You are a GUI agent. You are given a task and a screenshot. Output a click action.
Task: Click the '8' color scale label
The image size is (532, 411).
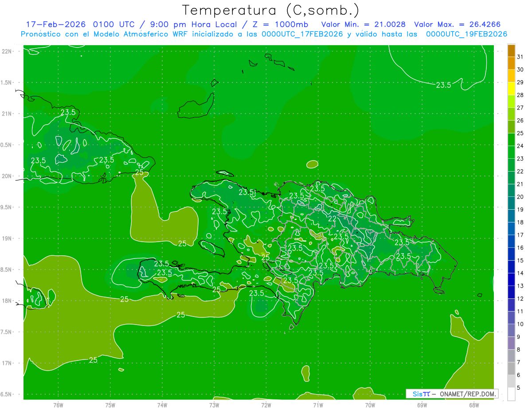[x=519, y=349]
